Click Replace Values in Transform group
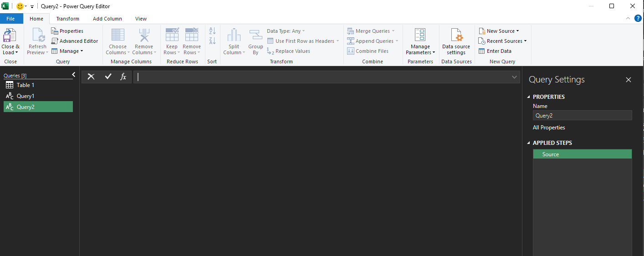Viewport: 644px width, 256px height. coord(288,51)
